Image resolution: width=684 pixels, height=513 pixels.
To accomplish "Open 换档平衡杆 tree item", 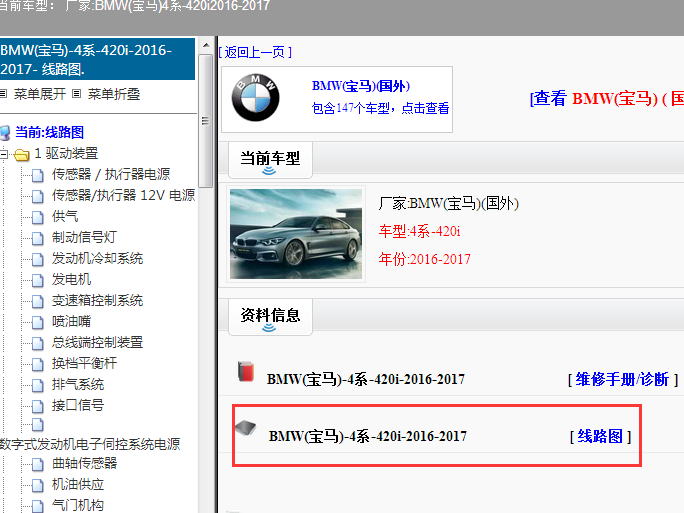I will (84, 363).
